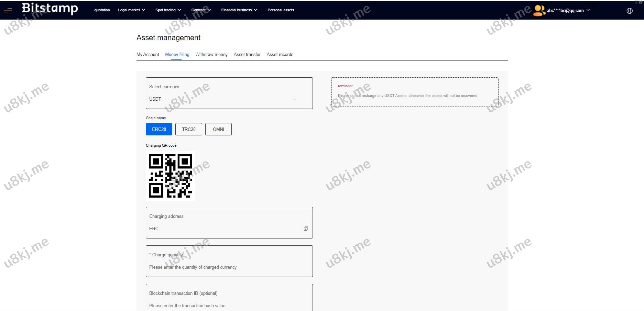
Task: Open Personal assets from the navbar
Action: point(281,10)
